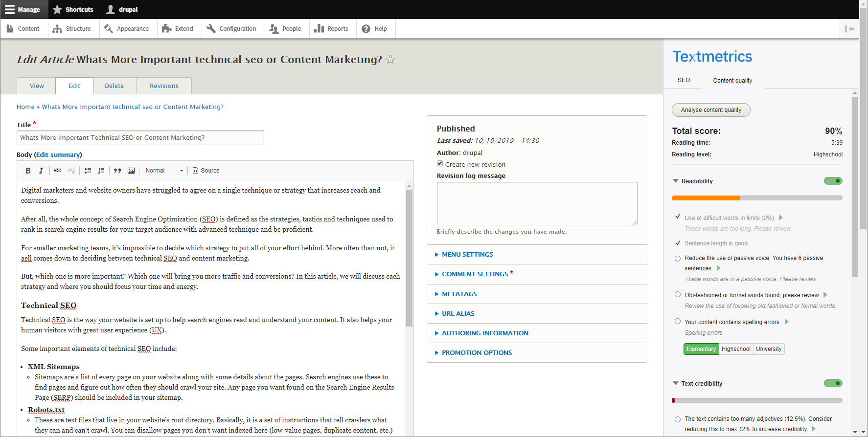The height and width of the screenshot is (437, 868).
Task: Uncheck Create new revision checkbox
Action: [440, 164]
